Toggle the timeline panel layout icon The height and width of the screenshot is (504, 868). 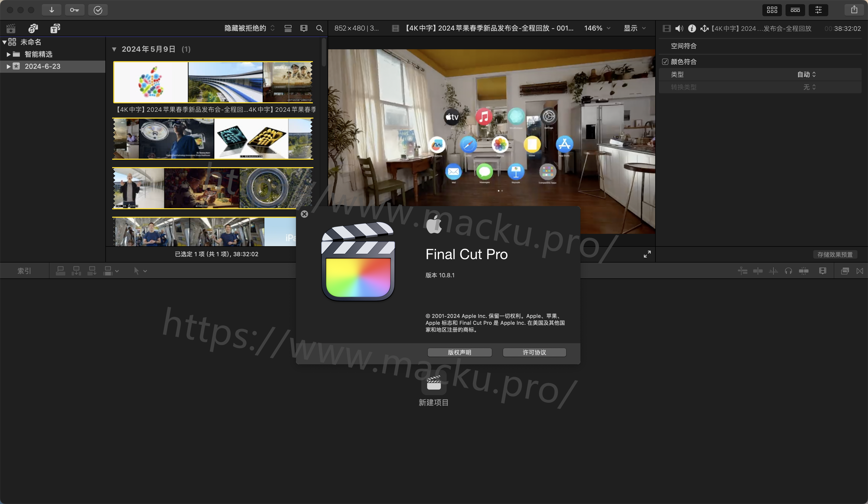(795, 10)
